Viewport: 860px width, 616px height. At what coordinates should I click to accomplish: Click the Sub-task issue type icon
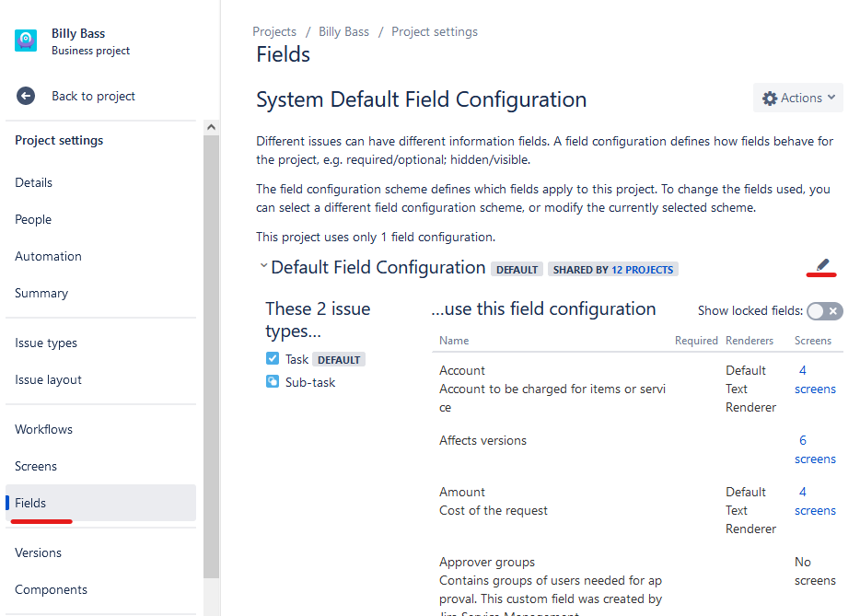(x=273, y=382)
